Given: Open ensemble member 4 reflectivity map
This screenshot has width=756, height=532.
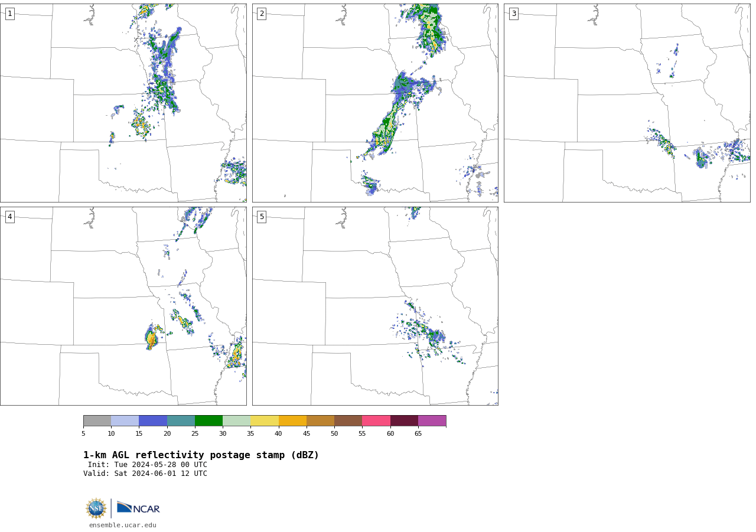Looking at the screenshot, I should click(123, 306).
